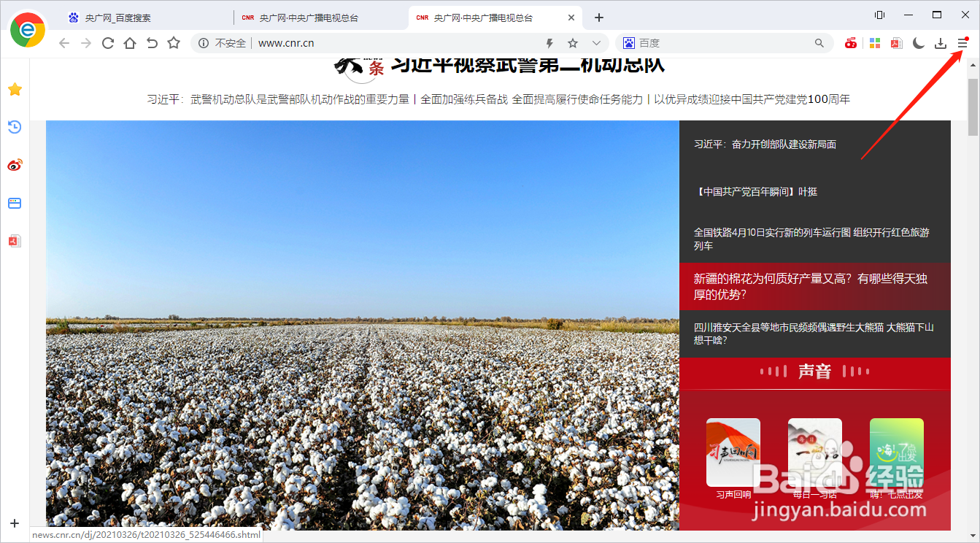Click the red game controller toolbar icon
Viewport: 980px width, 543px height.
[851, 43]
